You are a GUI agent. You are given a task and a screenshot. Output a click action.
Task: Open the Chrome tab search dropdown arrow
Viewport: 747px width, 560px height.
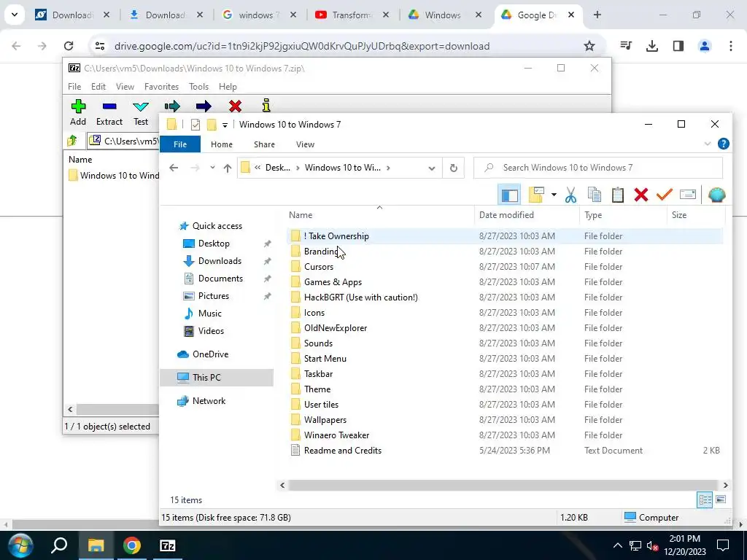pos(15,15)
